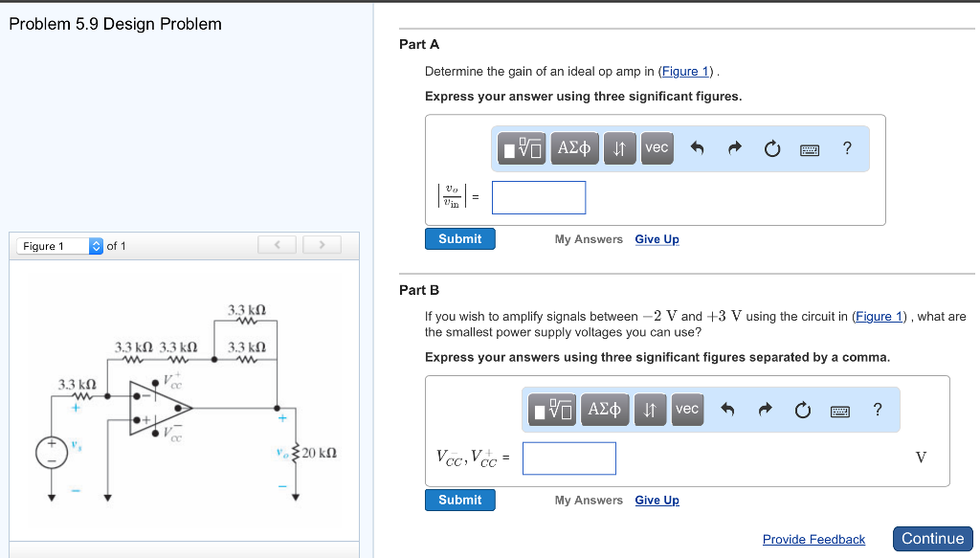Open the Figure 1 selector dropdown
The image size is (980, 558).
(x=59, y=246)
